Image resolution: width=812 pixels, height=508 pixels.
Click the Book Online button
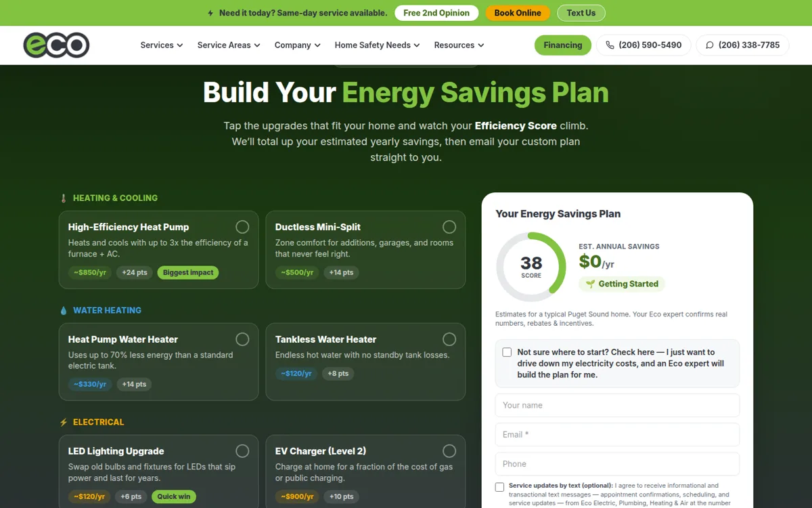[x=518, y=13]
